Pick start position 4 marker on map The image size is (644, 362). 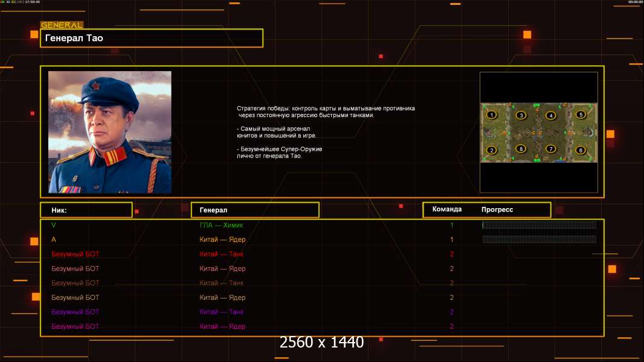tap(551, 116)
